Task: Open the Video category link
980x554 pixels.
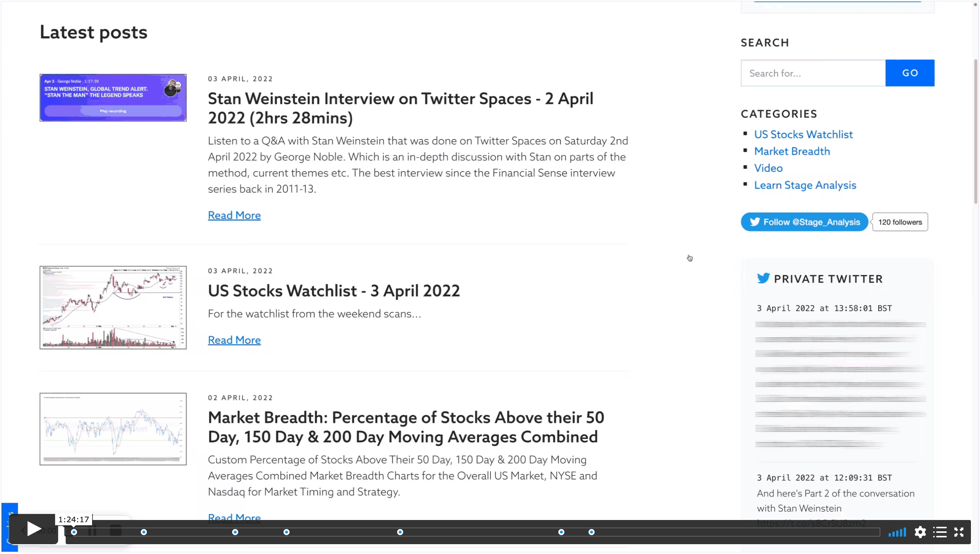Action: 768,168
